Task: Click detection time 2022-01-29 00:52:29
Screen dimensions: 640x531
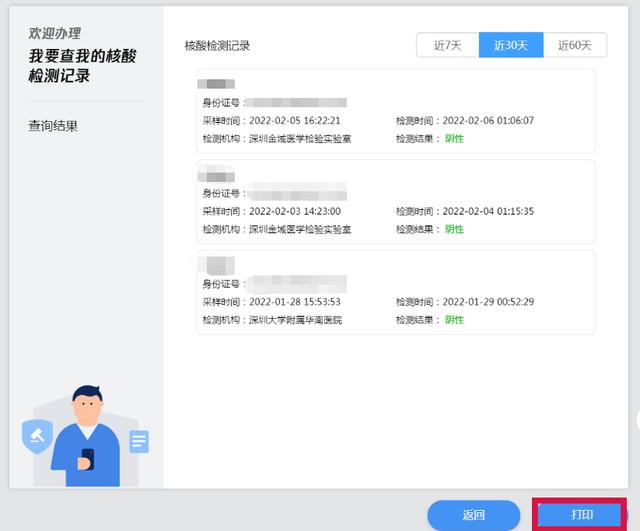Action: tap(488, 302)
